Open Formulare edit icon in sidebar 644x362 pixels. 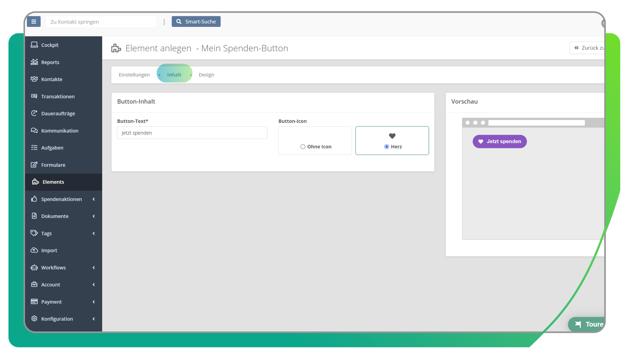point(34,165)
